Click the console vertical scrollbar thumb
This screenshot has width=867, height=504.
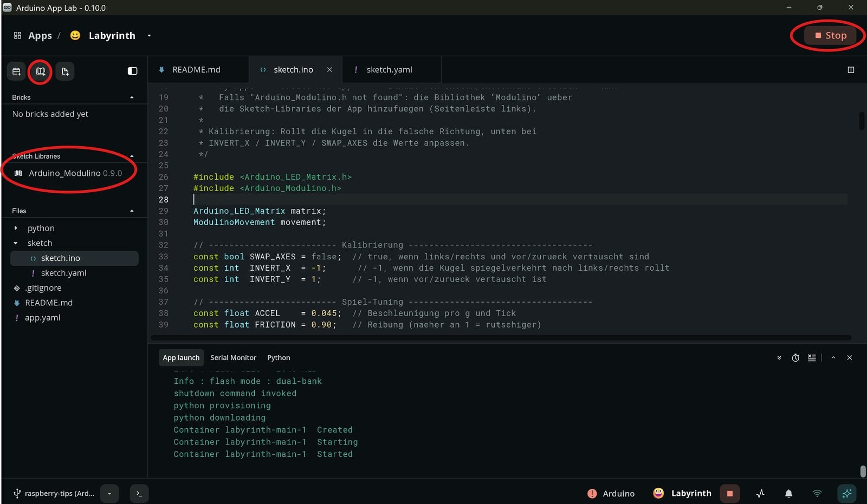point(863,470)
